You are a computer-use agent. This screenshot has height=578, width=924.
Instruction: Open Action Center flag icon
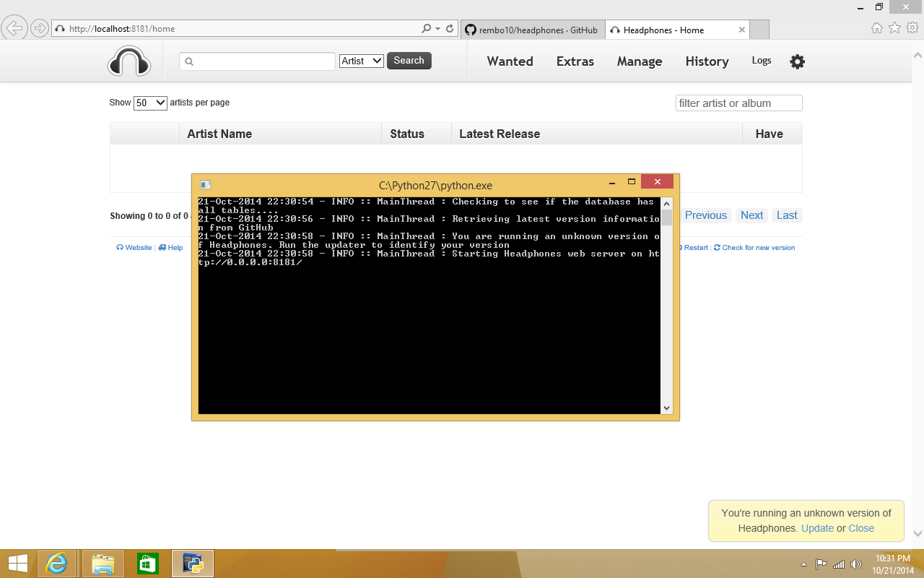(x=821, y=564)
